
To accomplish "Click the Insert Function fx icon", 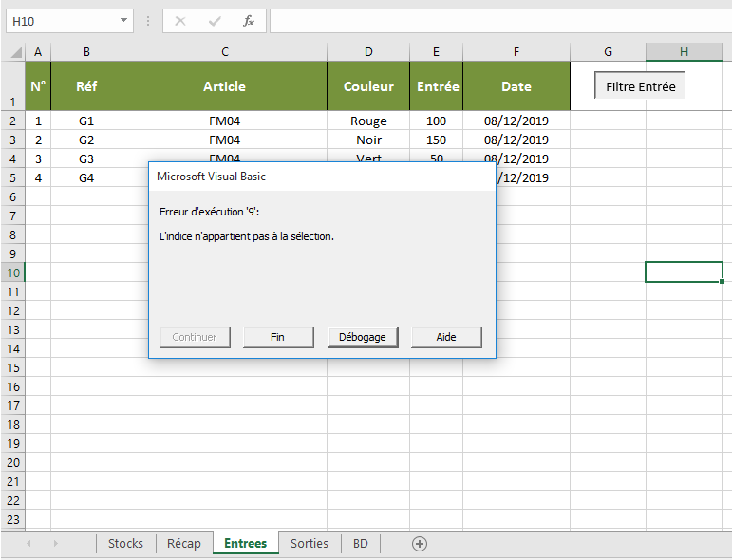I will 248,21.
